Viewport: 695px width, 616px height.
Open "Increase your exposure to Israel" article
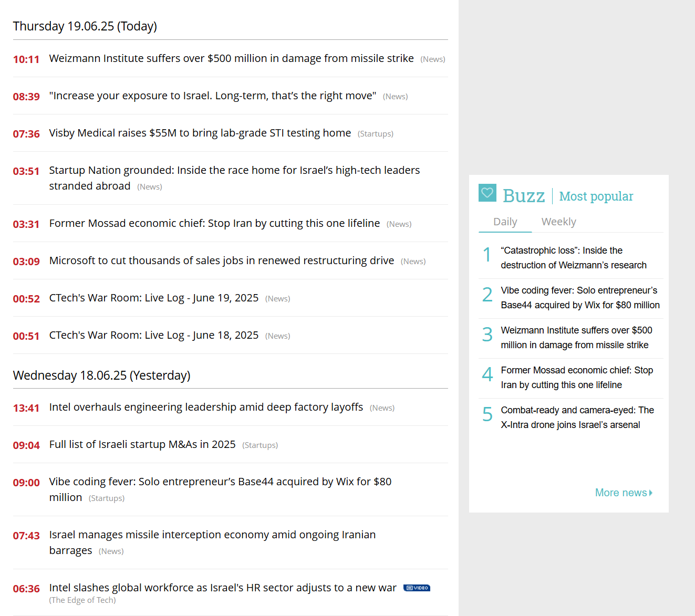212,96
